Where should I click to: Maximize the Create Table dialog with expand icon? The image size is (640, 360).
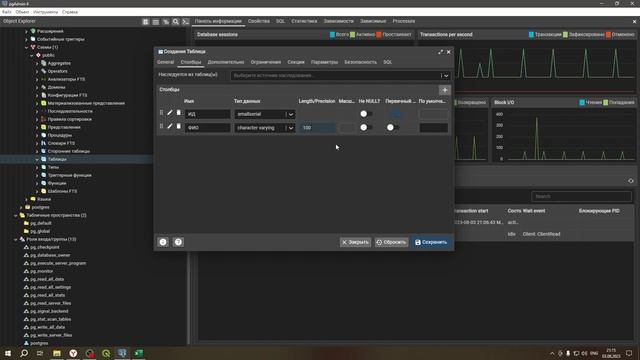click(440, 52)
